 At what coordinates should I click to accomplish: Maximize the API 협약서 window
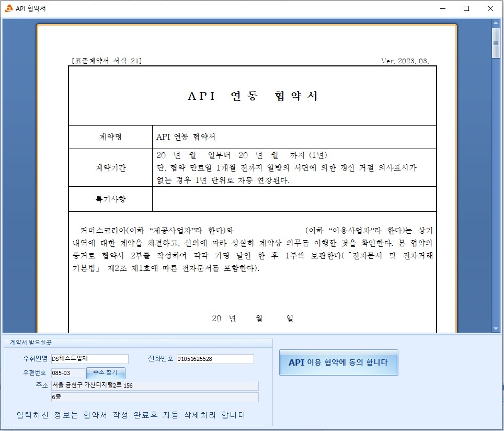[x=466, y=8]
